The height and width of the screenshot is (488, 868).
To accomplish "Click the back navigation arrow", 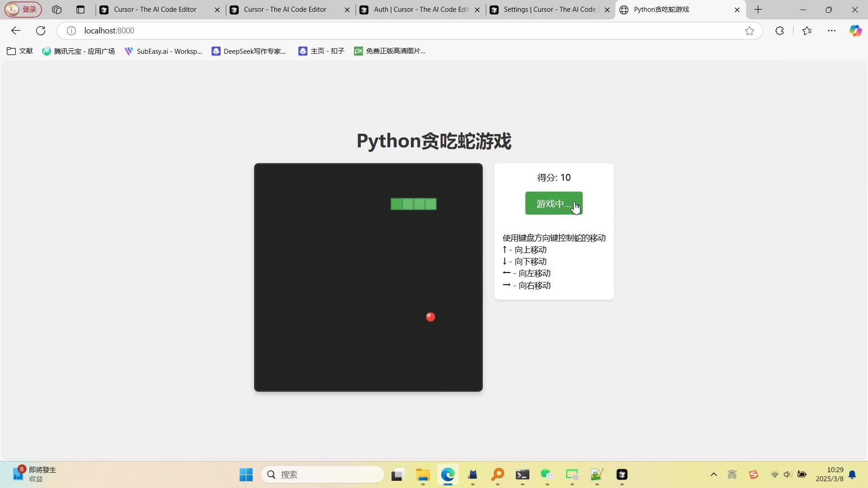I will pyautogui.click(x=16, y=30).
